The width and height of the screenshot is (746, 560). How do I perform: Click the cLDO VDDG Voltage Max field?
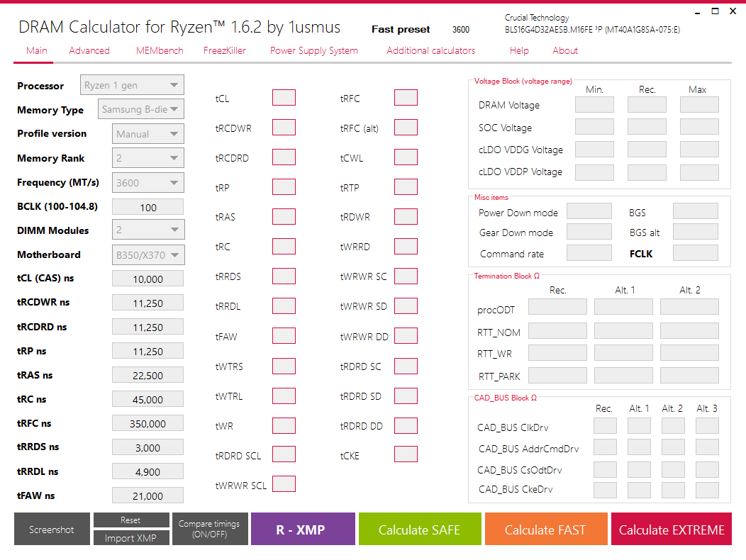(699, 150)
